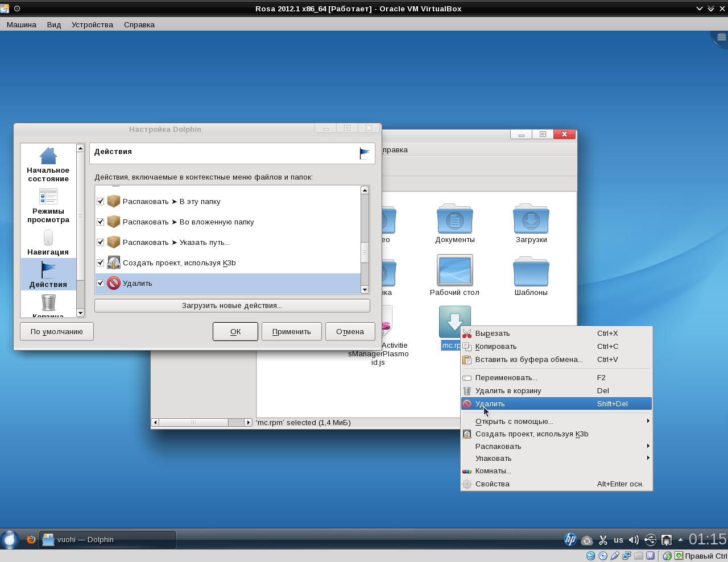This screenshot has height=562, width=728.
Task: Disable the extract to this folder checkbox
Action: point(101,201)
